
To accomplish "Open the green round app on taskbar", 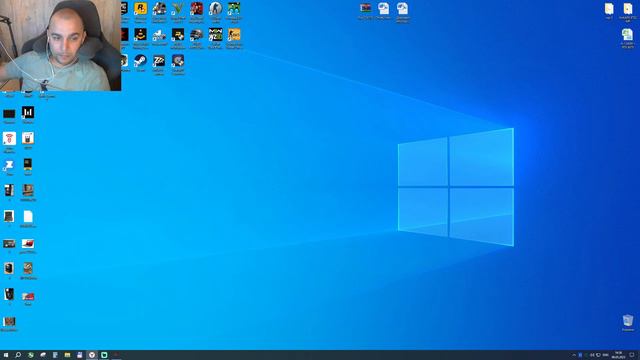I will point(31,355).
